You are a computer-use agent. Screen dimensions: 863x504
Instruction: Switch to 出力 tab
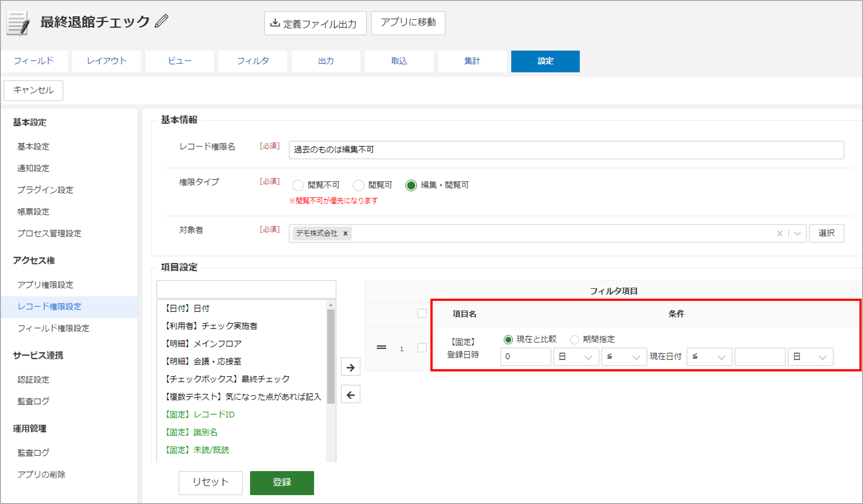coord(326,61)
